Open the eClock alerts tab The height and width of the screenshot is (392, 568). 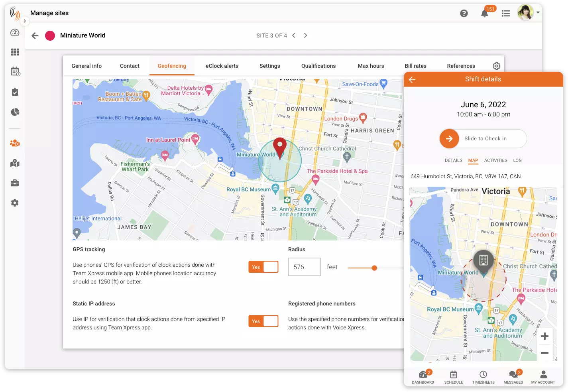point(222,66)
